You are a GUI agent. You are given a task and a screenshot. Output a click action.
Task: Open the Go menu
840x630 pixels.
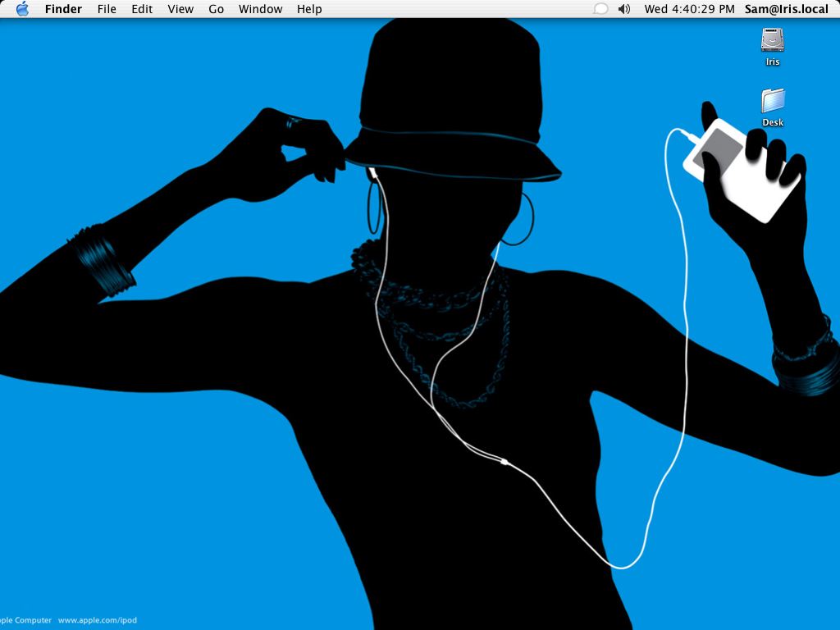216,9
